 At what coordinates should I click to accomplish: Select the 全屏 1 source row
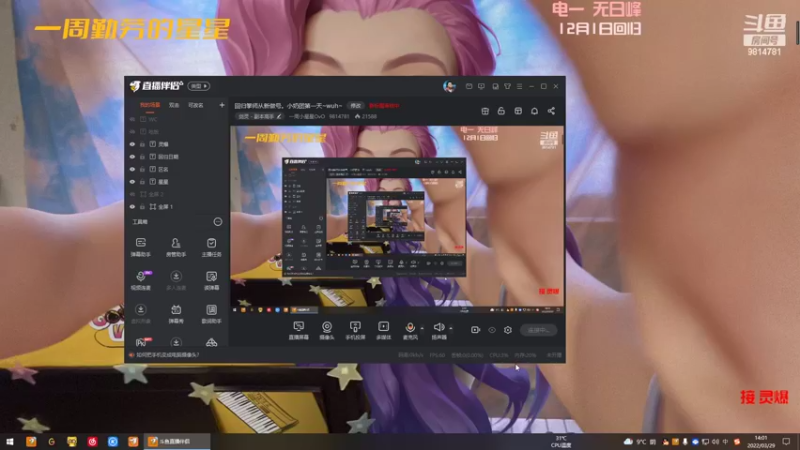177,207
